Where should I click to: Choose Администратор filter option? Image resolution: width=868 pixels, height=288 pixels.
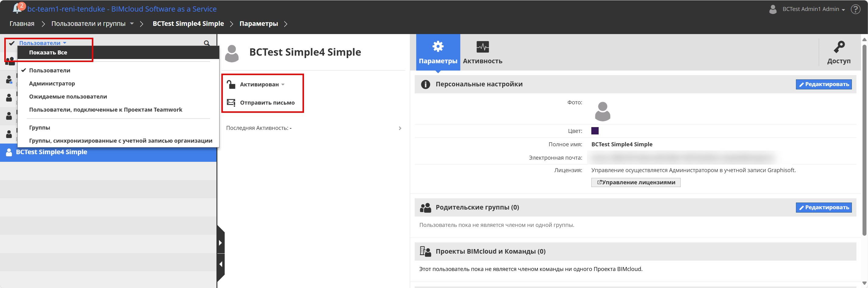click(118, 84)
